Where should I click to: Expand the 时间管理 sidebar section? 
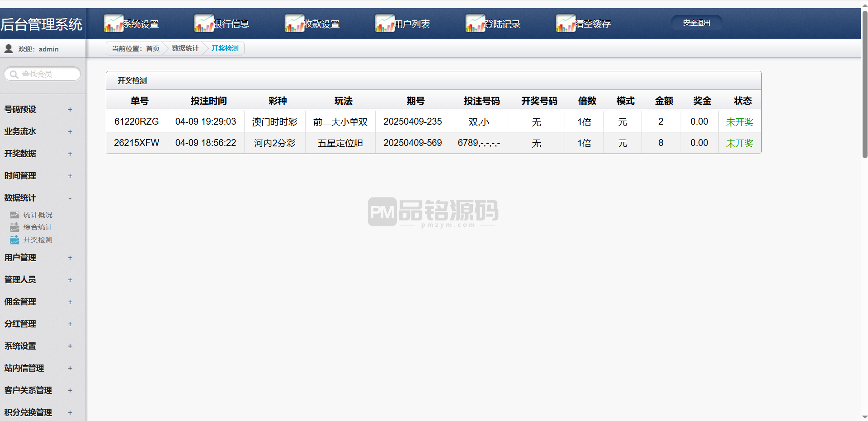tap(70, 176)
